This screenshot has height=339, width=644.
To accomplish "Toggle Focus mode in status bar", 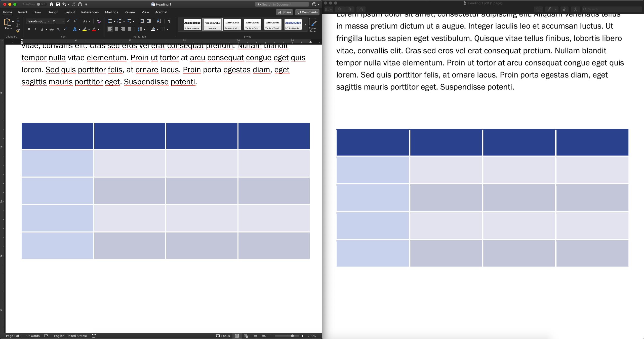I will [223, 336].
